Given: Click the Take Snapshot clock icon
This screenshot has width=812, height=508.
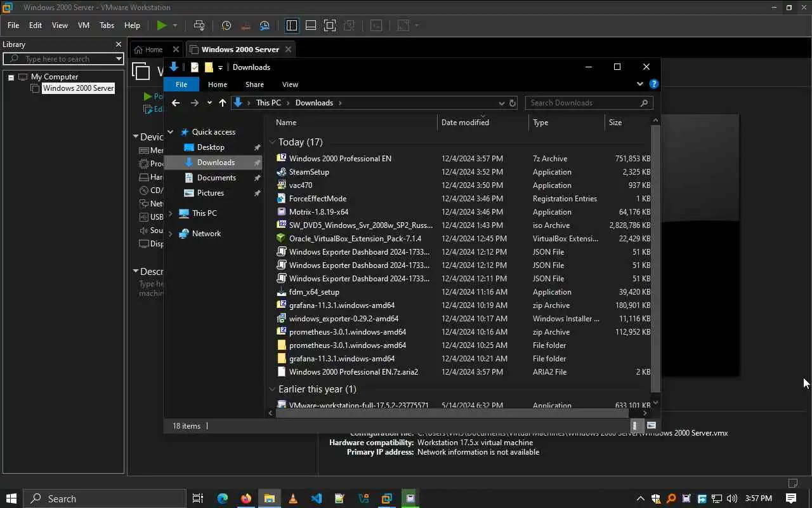Looking at the screenshot, I should (x=226, y=25).
